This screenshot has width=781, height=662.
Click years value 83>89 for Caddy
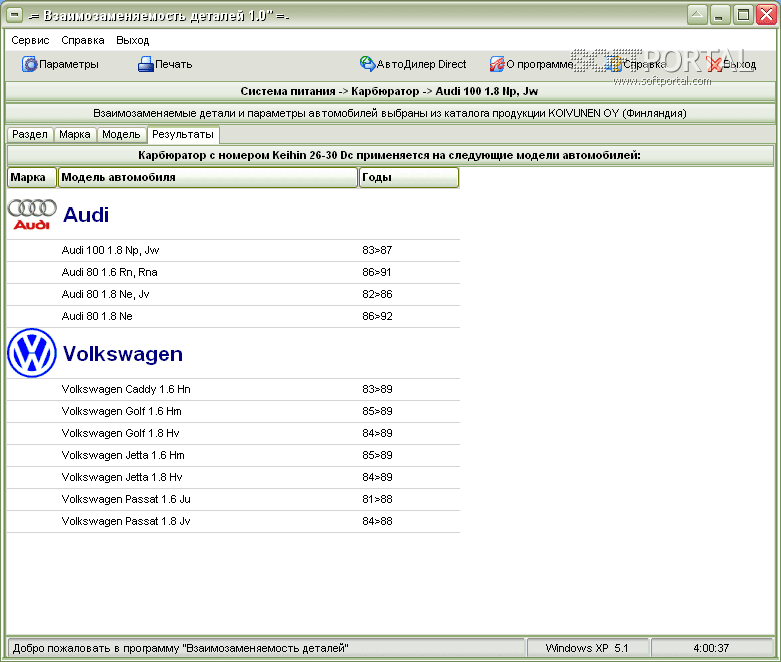tap(377, 390)
